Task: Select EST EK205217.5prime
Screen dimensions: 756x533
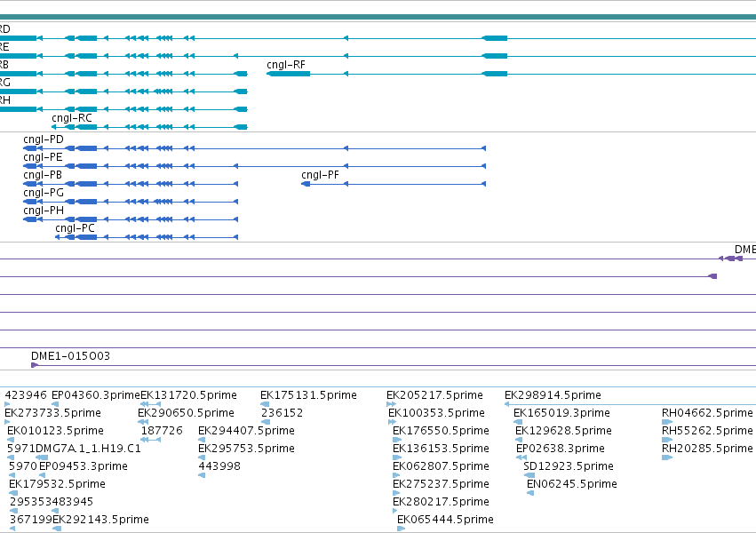Action: click(435, 395)
